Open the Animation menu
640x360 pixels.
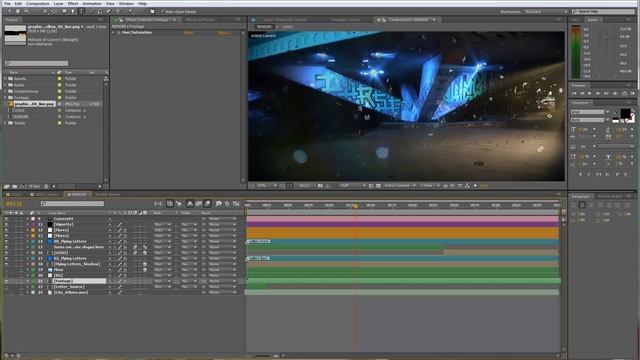(x=92, y=4)
